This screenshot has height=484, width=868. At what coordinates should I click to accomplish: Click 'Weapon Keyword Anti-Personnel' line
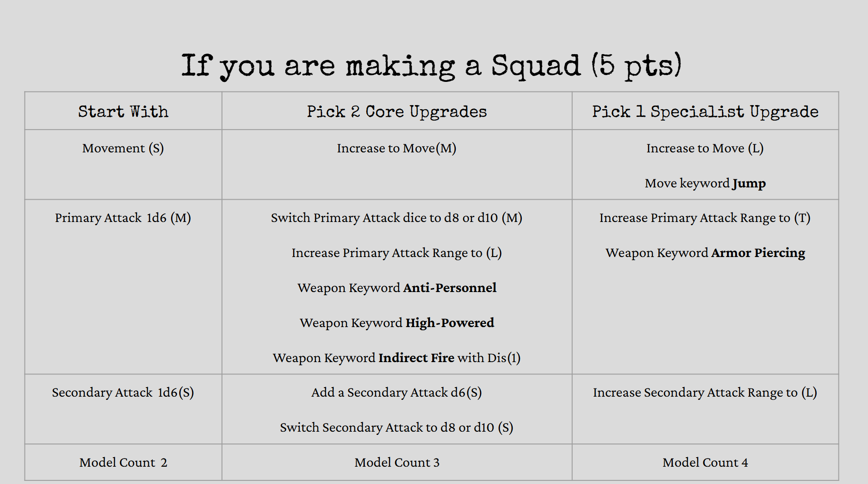click(397, 288)
